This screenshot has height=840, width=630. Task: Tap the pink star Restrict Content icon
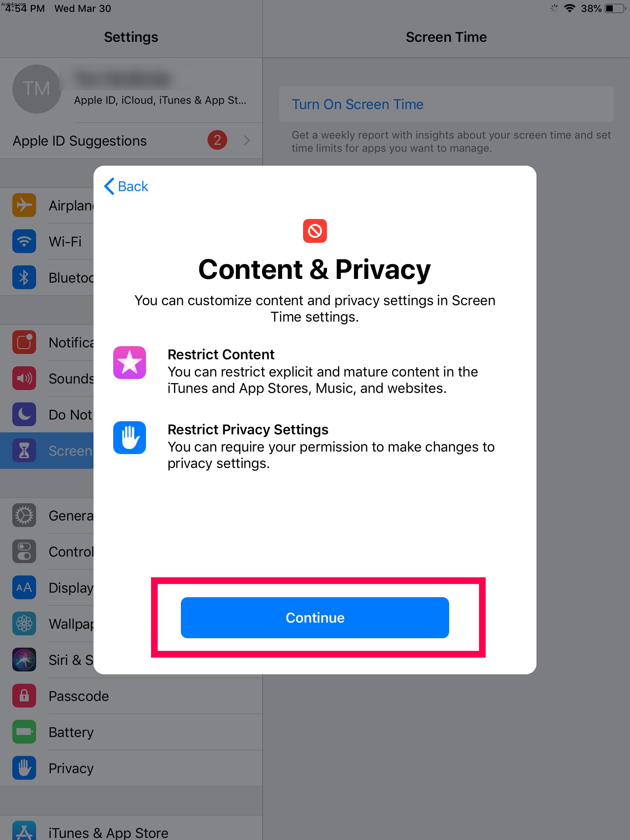pyautogui.click(x=130, y=363)
